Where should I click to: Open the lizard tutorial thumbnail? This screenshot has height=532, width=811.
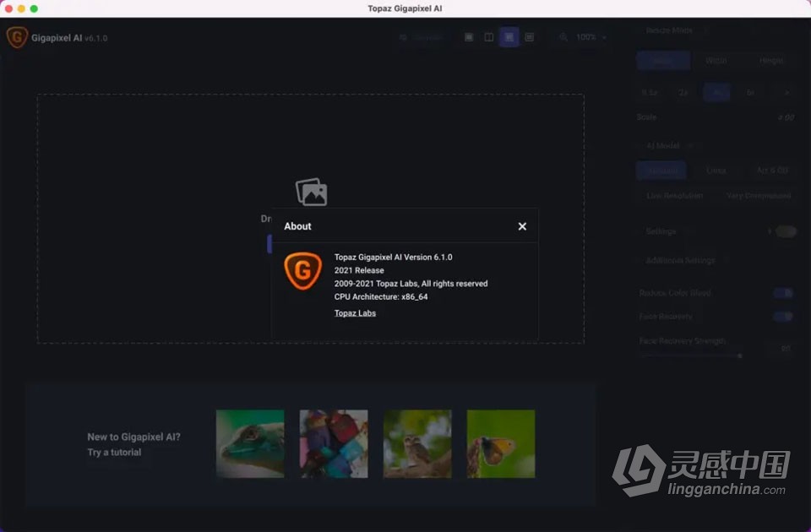coord(250,443)
